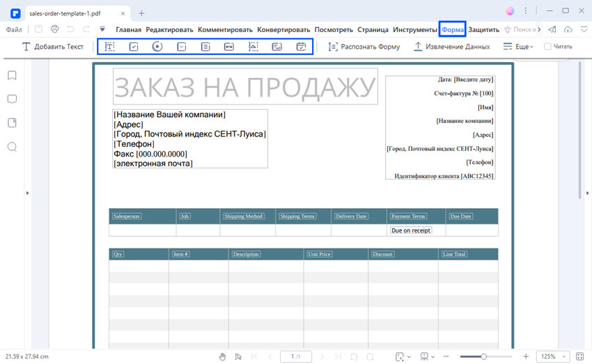Screen dimensions: 592x364
Task: Switch to the Комментировать tab
Action: pos(226,29)
